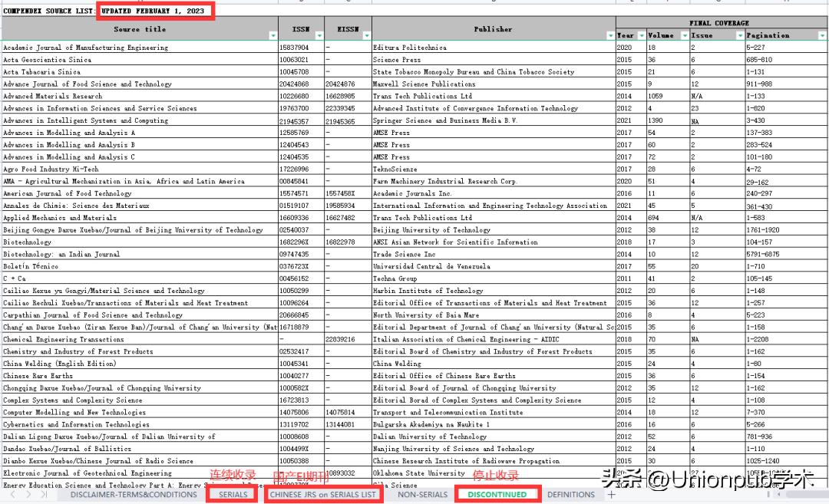Select 'Advance Journal of Food Science and Technology'
This screenshot has width=829, height=504.
tap(140, 84)
